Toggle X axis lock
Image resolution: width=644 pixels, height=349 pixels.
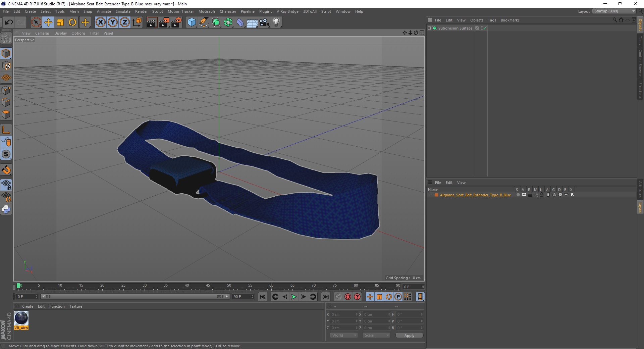100,22
